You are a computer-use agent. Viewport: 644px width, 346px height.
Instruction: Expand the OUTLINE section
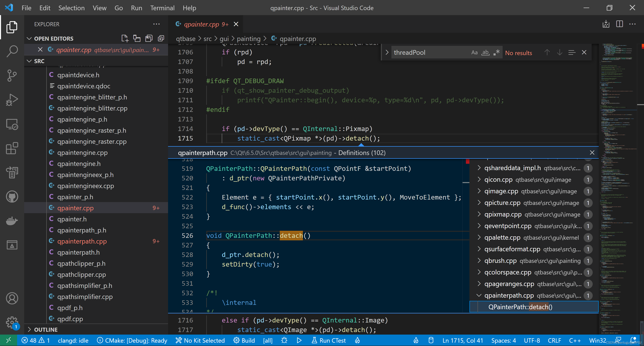tap(46, 330)
